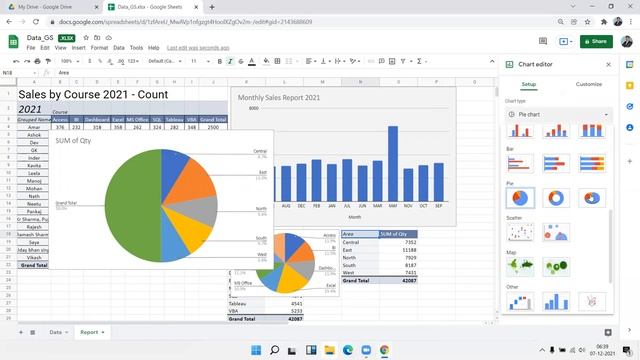This screenshot has height=360, width=640.
Task: Select the standard pie chart thumbnail
Action: 520,198
